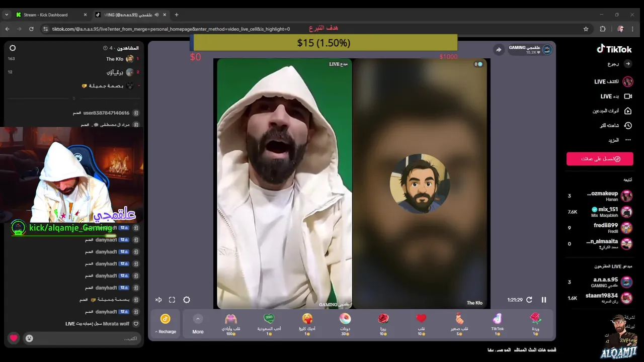Expand More gifts with the chevron
This screenshot has height=362, width=644.
click(198, 319)
